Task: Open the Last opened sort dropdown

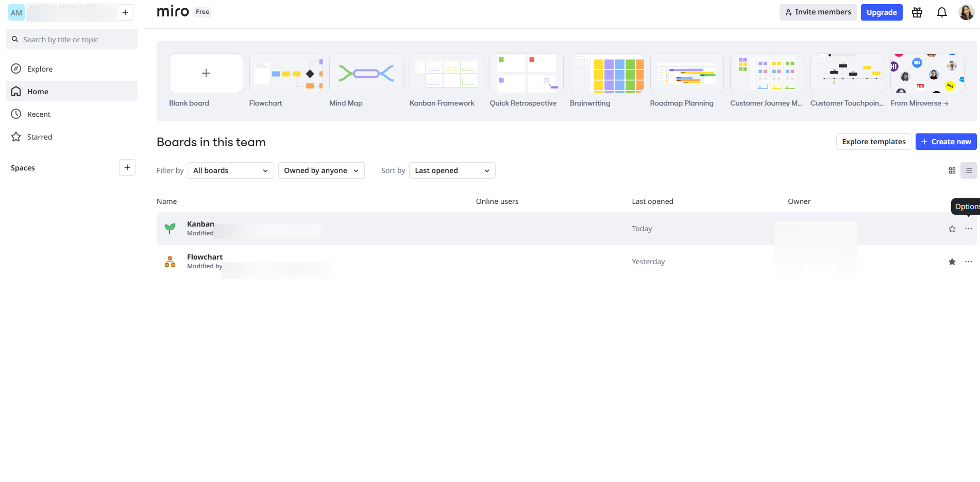Action: pyautogui.click(x=452, y=170)
